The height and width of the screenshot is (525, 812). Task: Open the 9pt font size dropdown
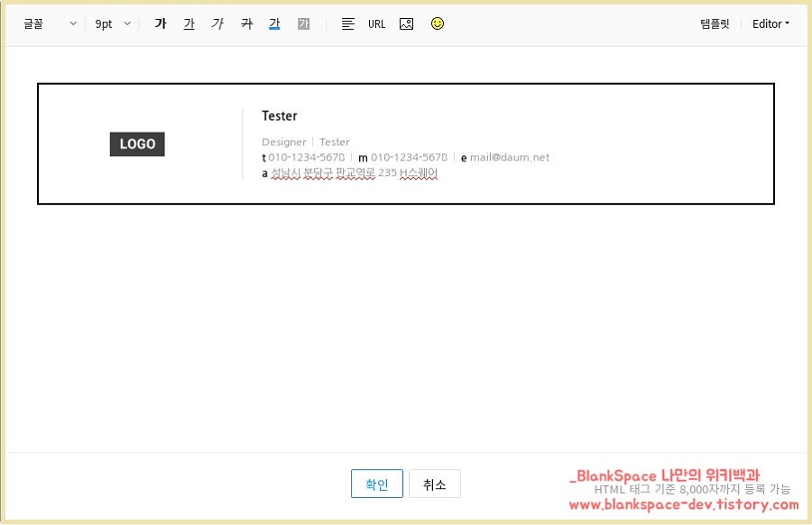[113, 23]
